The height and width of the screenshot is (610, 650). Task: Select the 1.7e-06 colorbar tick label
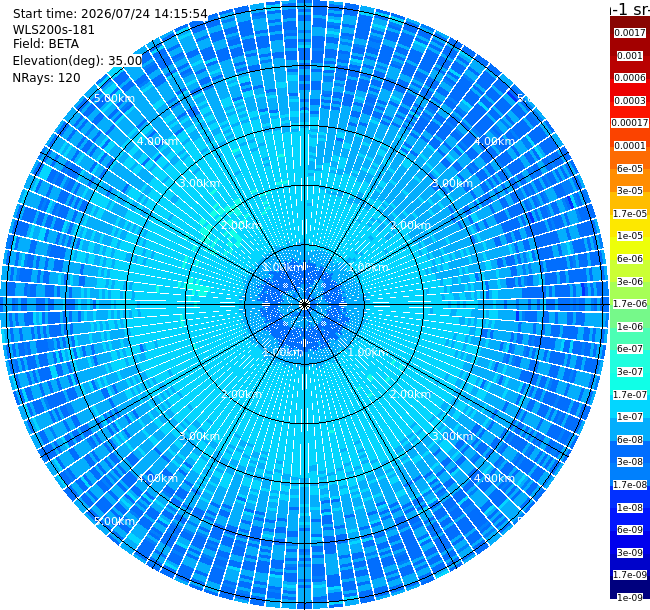(x=630, y=304)
